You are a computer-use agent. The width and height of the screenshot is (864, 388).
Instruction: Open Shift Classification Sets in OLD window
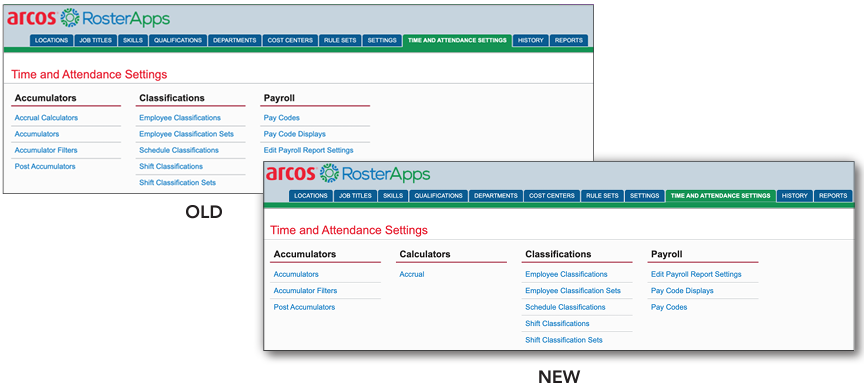tap(177, 182)
